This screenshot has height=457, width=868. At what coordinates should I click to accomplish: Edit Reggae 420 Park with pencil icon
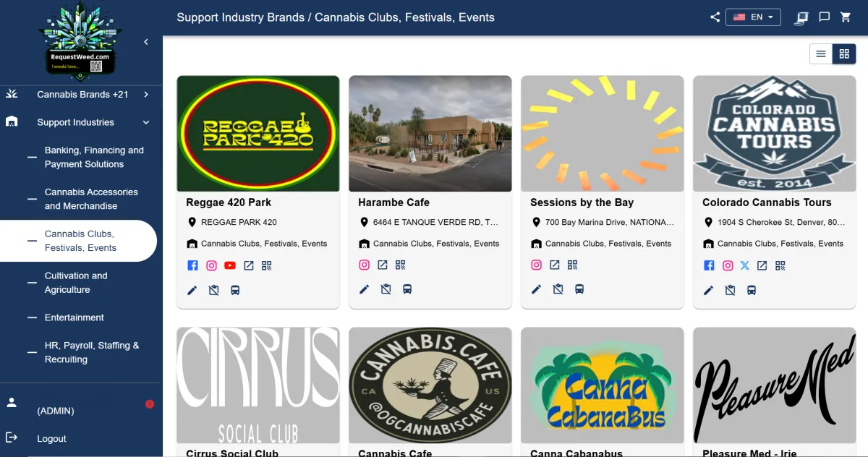[x=192, y=290]
